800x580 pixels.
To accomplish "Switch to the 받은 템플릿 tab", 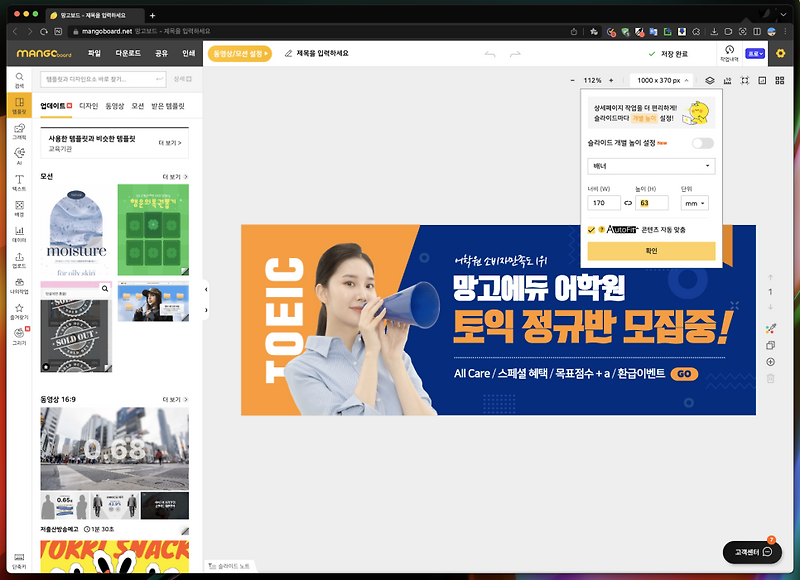I will 168,106.
